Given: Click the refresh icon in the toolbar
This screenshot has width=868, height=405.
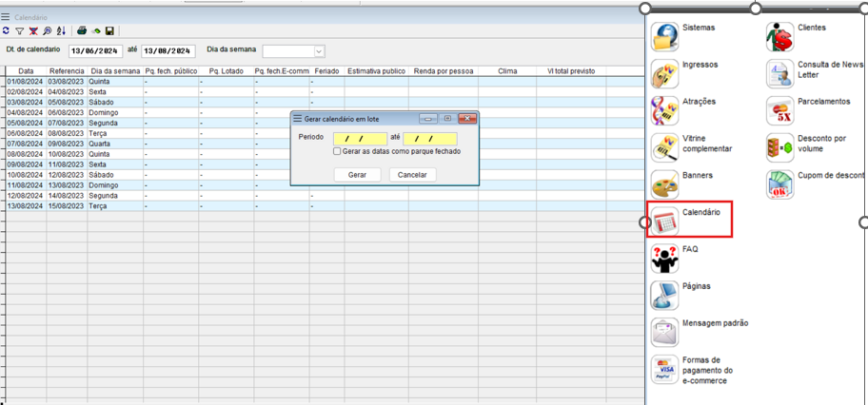Looking at the screenshot, I should pos(7,31).
